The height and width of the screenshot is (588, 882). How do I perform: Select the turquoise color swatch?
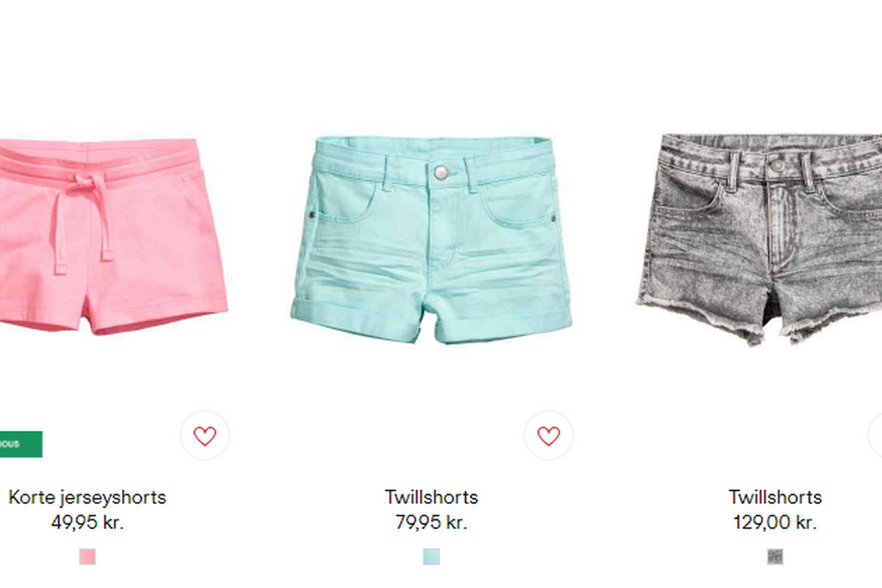(431, 557)
